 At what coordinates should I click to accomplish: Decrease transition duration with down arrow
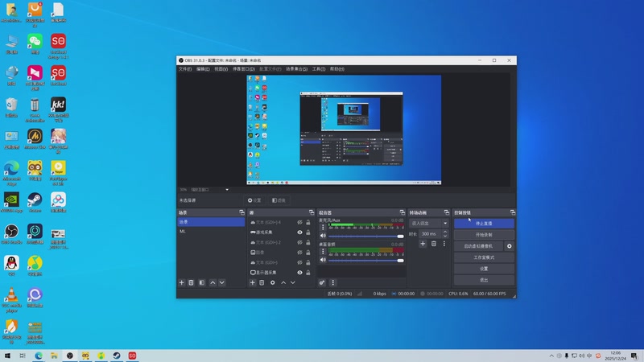tap(445, 236)
